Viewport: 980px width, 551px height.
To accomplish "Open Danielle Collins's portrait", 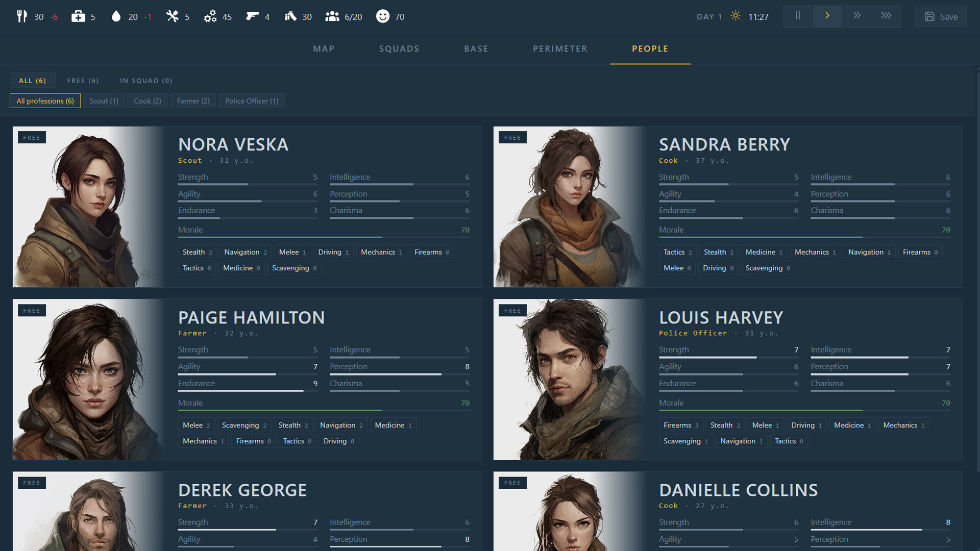I will pyautogui.click(x=569, y=511).
